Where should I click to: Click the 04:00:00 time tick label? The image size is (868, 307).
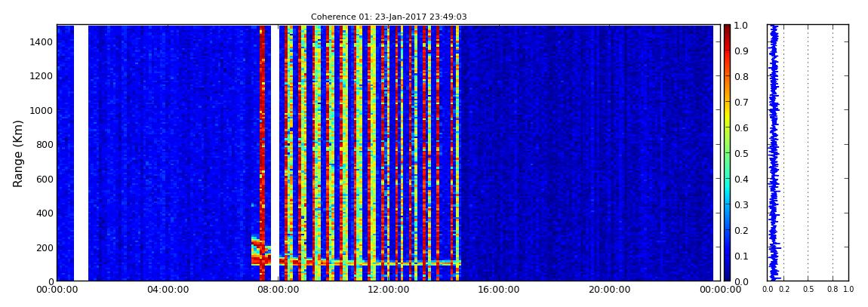[x=168, y=290]
